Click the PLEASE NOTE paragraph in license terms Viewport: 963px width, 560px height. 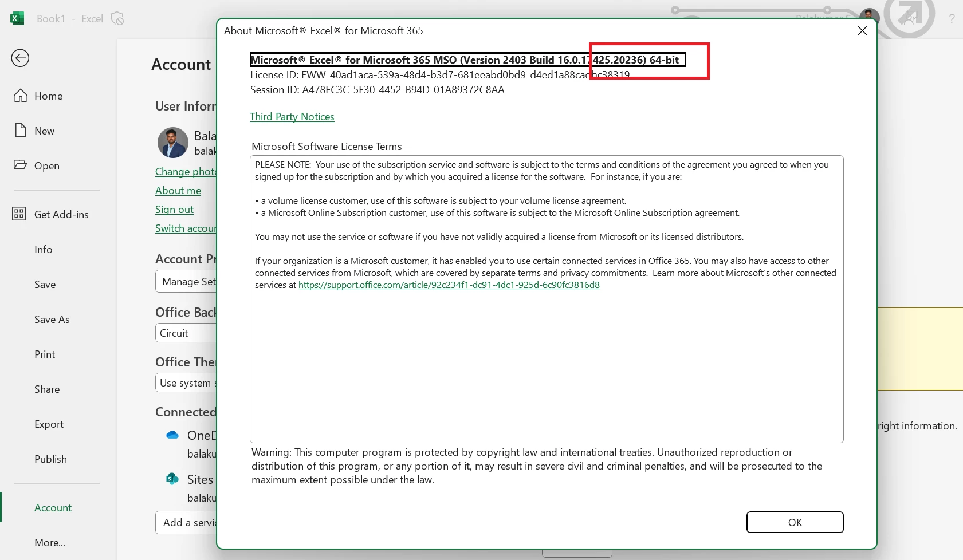pyautogui.click(x=542, y=171)
